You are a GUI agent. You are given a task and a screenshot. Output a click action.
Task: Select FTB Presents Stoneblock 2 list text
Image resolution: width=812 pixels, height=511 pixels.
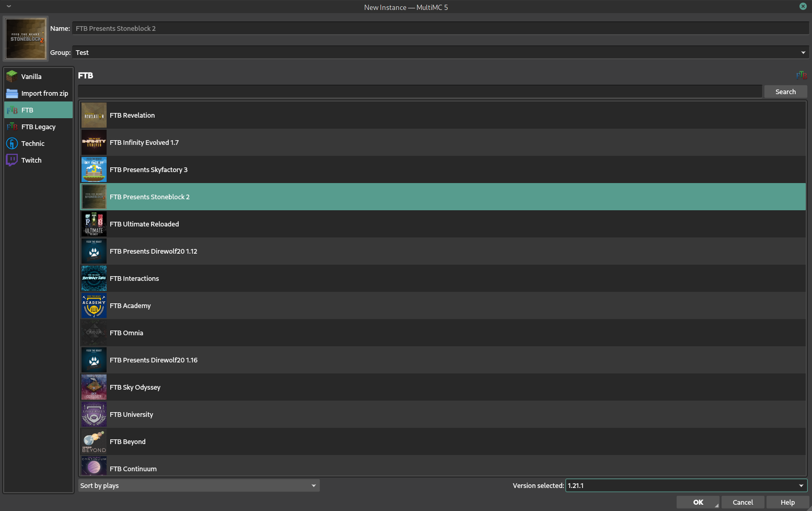point(149,197)
